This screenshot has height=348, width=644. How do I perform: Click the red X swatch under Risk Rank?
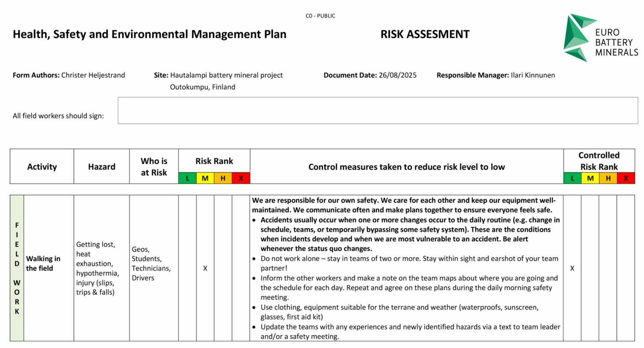[241, 178]
